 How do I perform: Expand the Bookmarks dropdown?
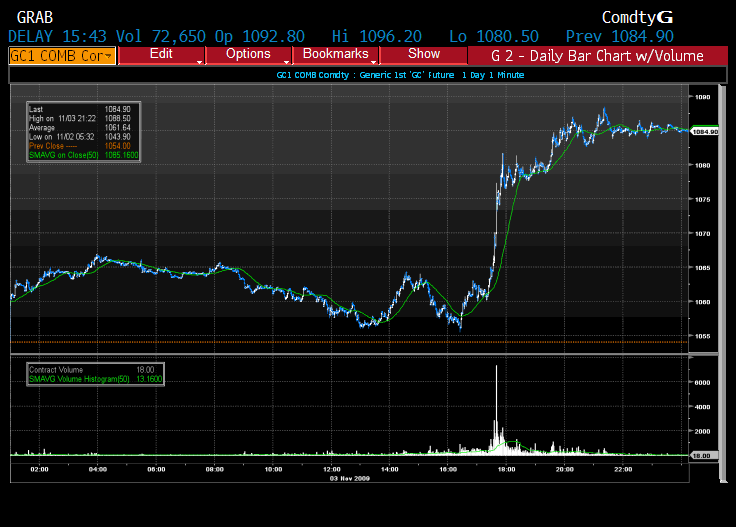coord(335,54)
